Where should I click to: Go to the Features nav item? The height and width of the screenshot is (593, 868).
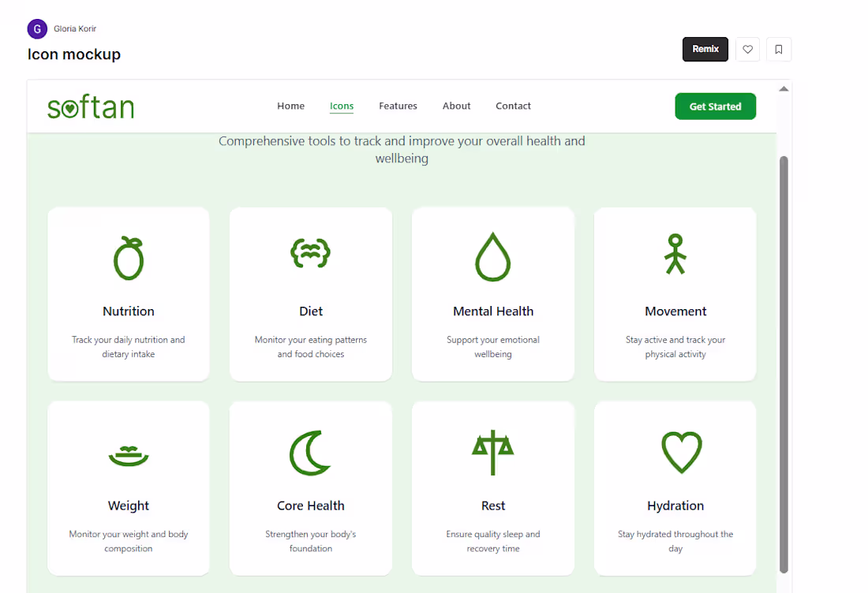[x=398, y=106]
